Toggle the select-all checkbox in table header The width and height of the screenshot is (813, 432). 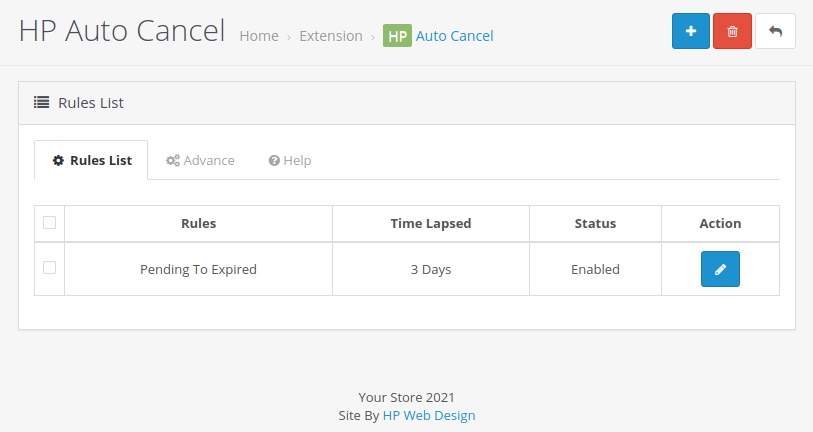click(x=49, y=223)
